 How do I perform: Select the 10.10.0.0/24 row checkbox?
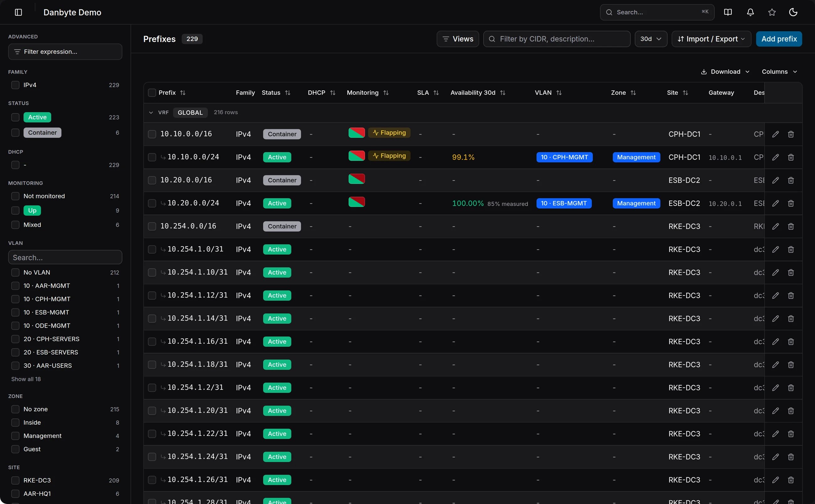coord(152,157)
